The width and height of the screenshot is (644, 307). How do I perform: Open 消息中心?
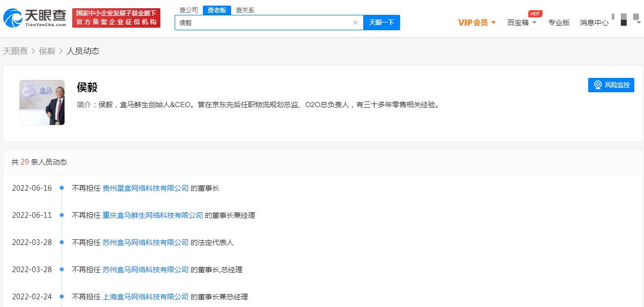tap(594, 23)
